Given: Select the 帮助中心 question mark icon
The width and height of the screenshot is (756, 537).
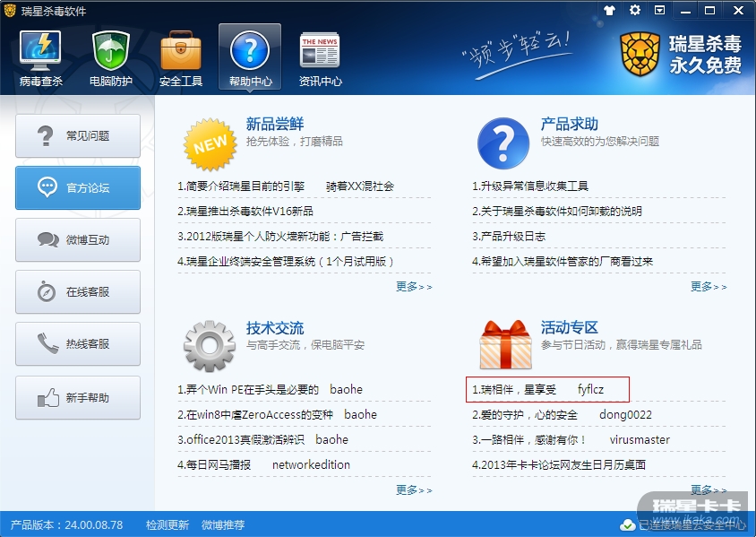Looking at the screenshot, I should 250,50.
